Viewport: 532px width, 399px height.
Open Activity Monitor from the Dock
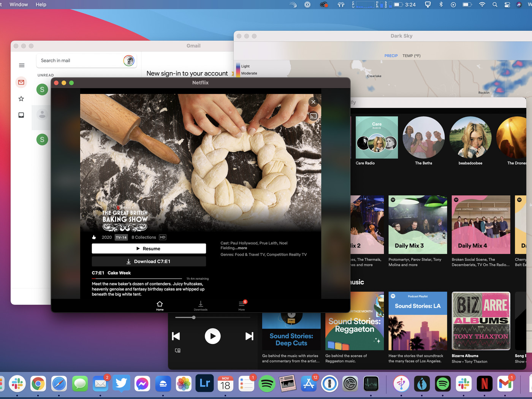pyautogui.click(x=371, y=384)
